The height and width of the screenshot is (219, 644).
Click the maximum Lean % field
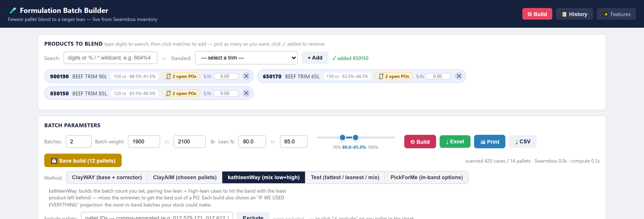pos(294,142)
